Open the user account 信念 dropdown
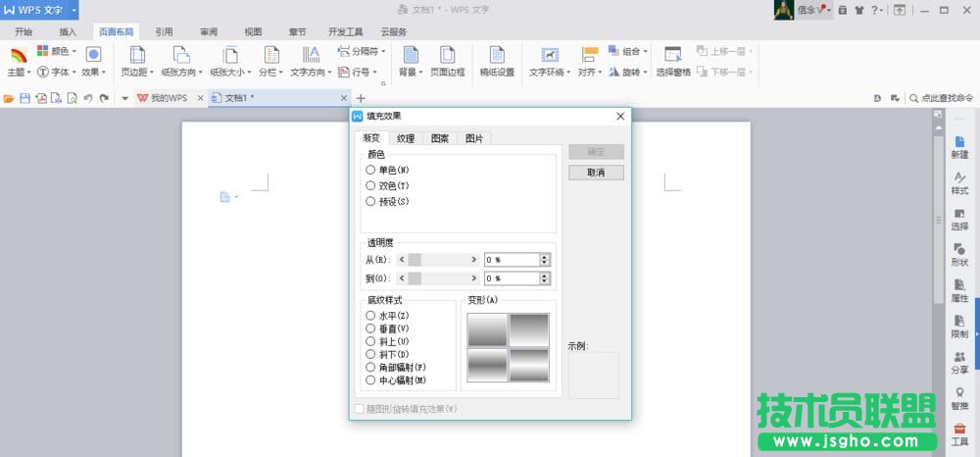The height and width of the screenshot is (457, 980). [813, 10]
